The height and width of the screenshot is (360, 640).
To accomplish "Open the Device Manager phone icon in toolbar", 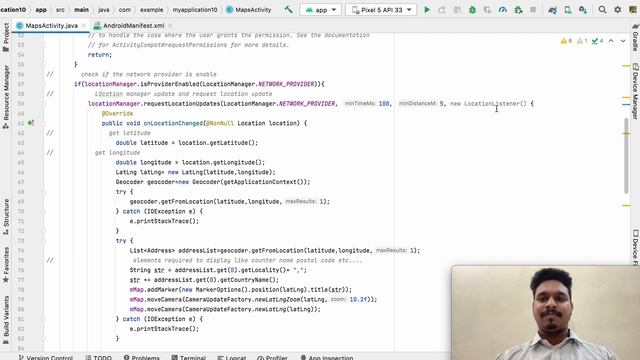I will coord(568,9).
